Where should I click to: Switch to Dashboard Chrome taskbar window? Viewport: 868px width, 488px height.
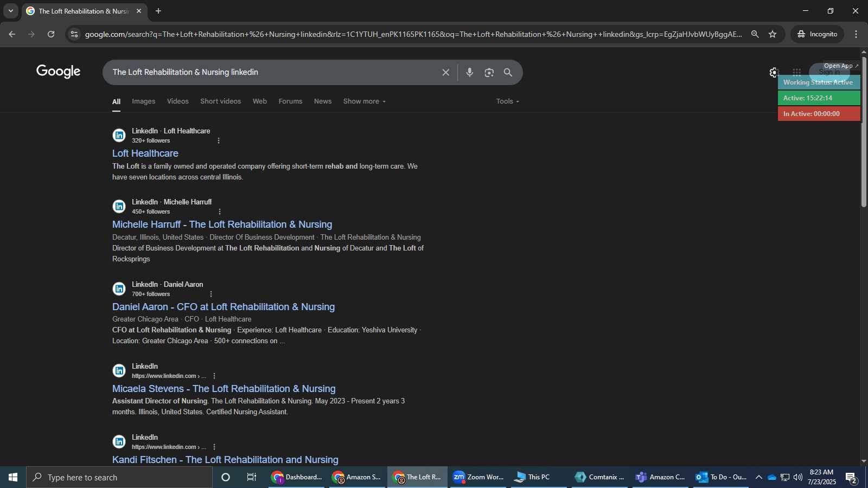point(296,477)
